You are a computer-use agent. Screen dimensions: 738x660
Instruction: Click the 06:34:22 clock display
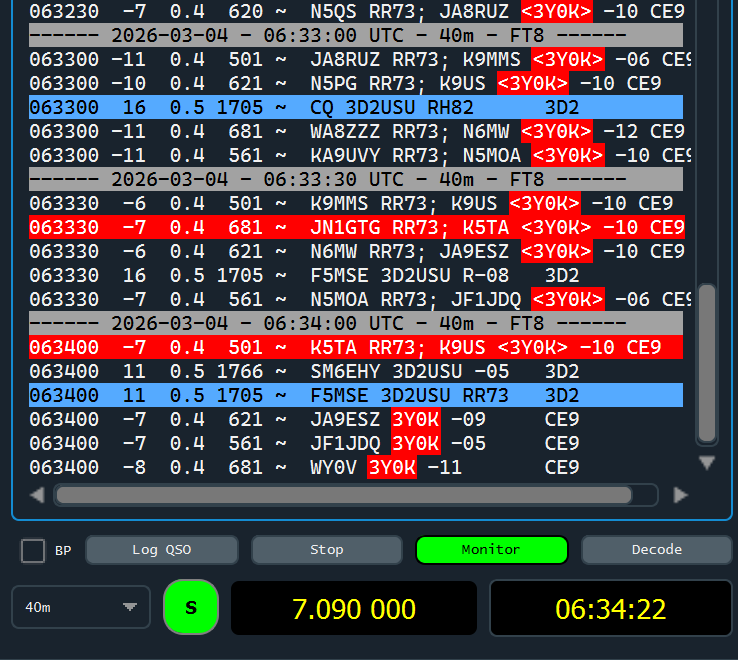610,608
